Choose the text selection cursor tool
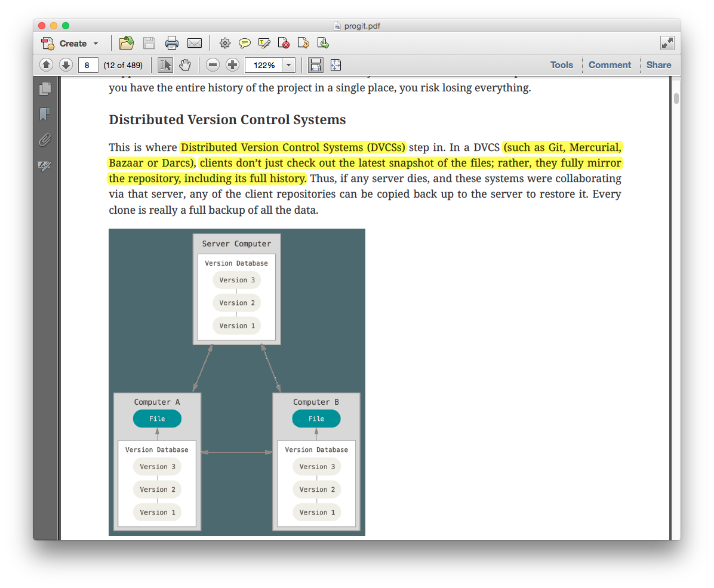This screenshot has width=714, height=588. tap(165, 65)
